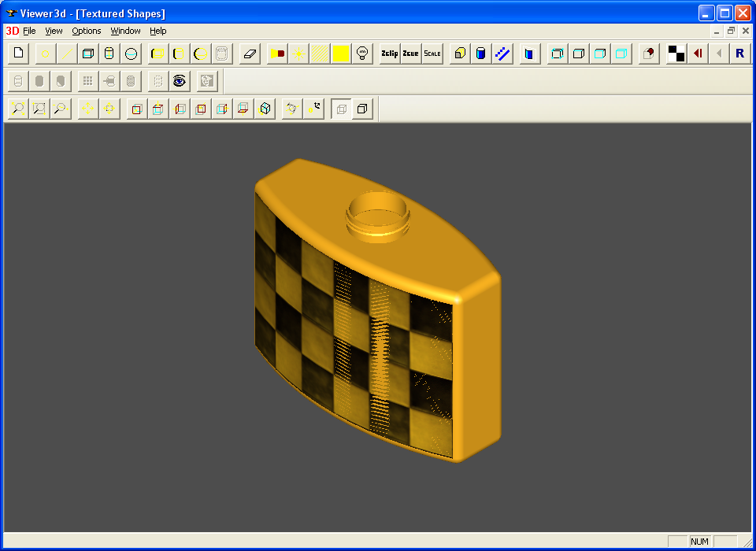This screenshot has height=551, width=756.
Task: Select the cylinder shape tool
Action: coord(109,54)
